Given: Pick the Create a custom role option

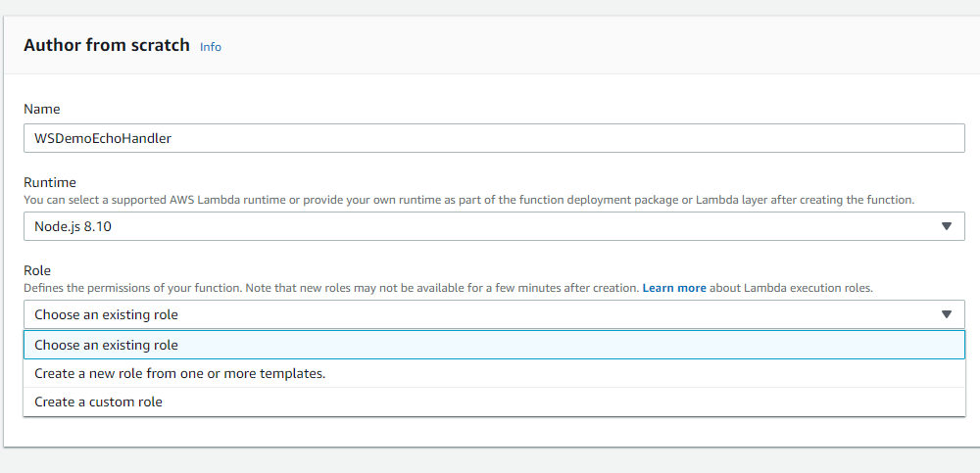Looking at the screenshot, I should (x=98, y=402).
